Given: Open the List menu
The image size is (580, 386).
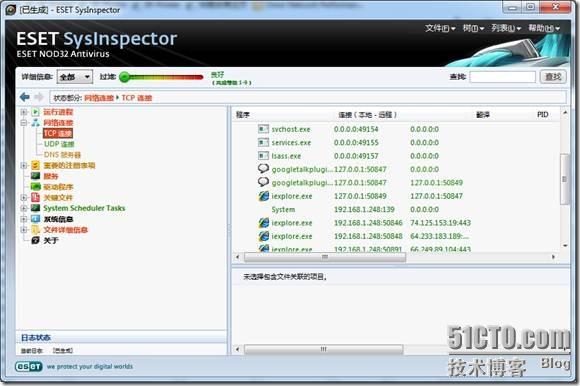Looking at the screenshot, I should (x=506, y=28).
